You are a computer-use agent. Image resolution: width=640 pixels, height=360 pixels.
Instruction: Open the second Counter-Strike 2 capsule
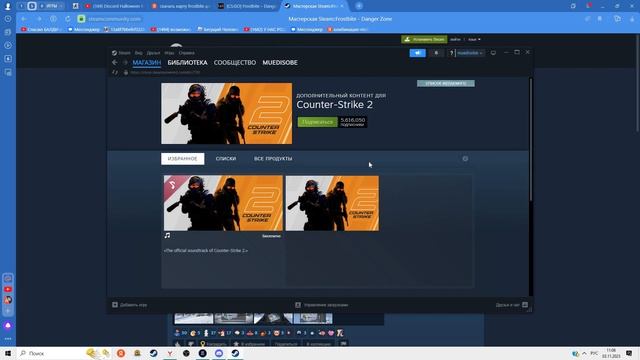pos(332,203)
